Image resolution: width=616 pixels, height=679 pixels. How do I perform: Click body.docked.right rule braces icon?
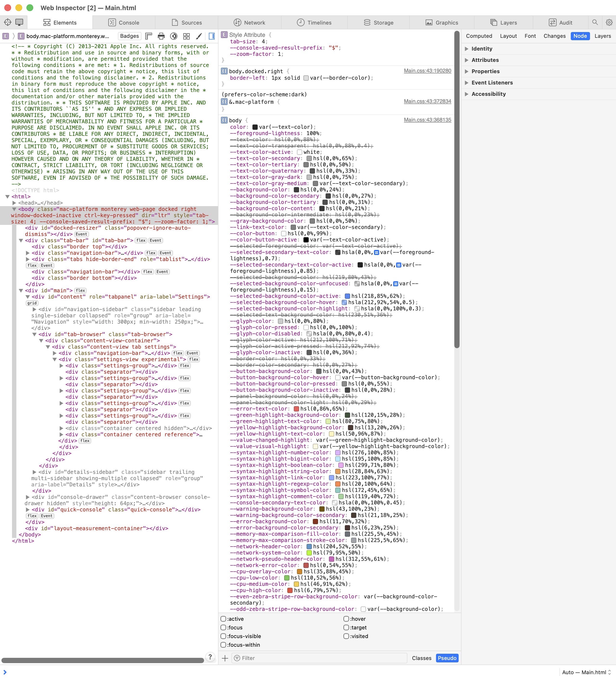[224, 71]
